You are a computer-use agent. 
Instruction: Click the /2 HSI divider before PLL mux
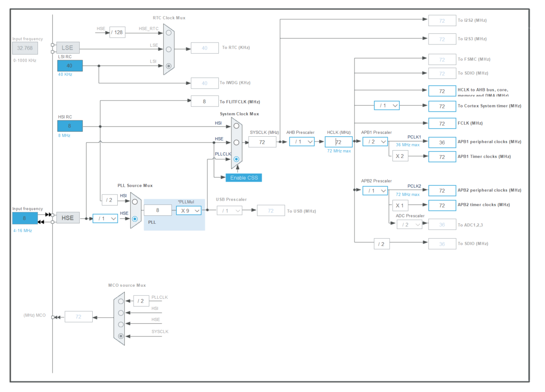click(x=109, y=200)
